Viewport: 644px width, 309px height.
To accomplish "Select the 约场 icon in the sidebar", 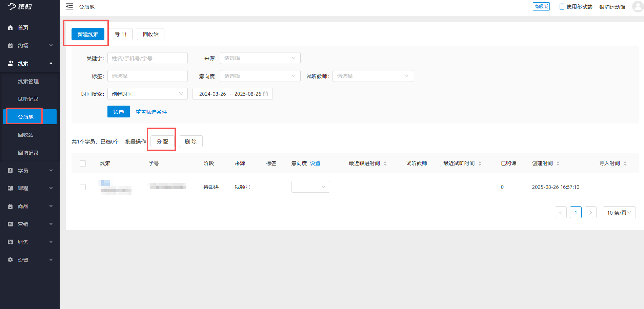I will 10,45.
